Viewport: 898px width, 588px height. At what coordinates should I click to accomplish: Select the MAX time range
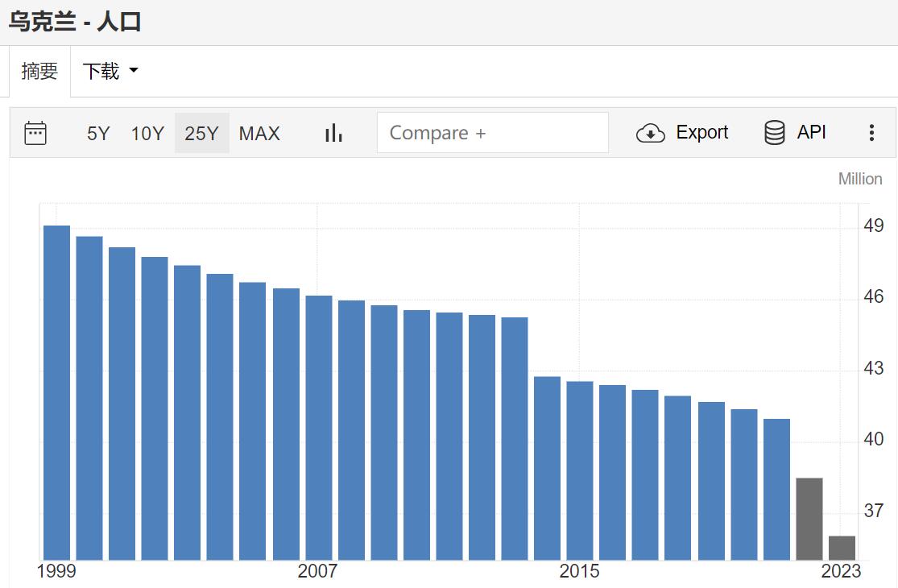coord(259,134)
